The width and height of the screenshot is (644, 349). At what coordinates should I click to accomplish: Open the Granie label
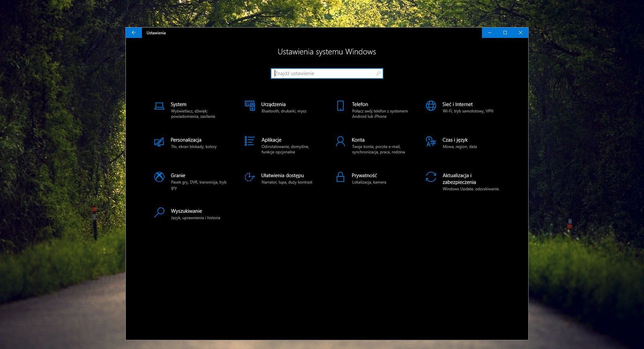coord(178,176)
